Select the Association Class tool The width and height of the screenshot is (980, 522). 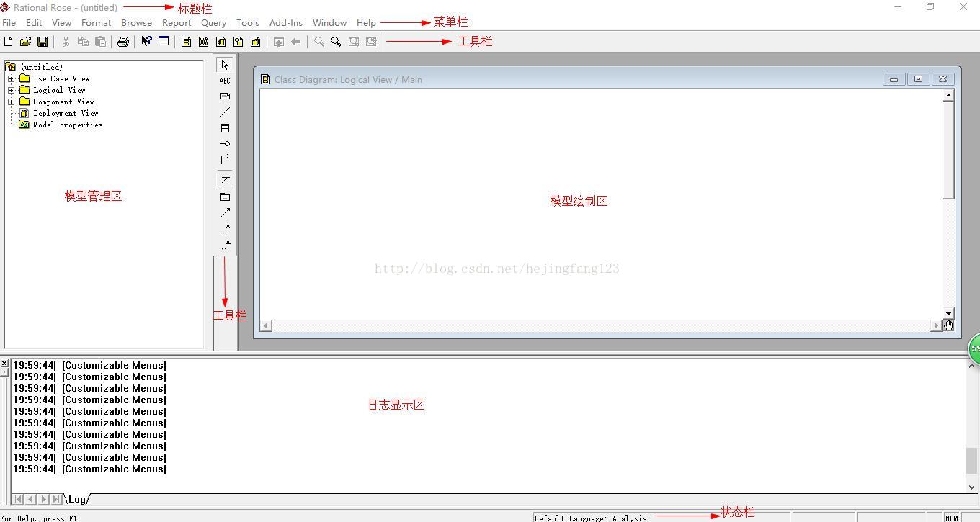coord(225,181)
